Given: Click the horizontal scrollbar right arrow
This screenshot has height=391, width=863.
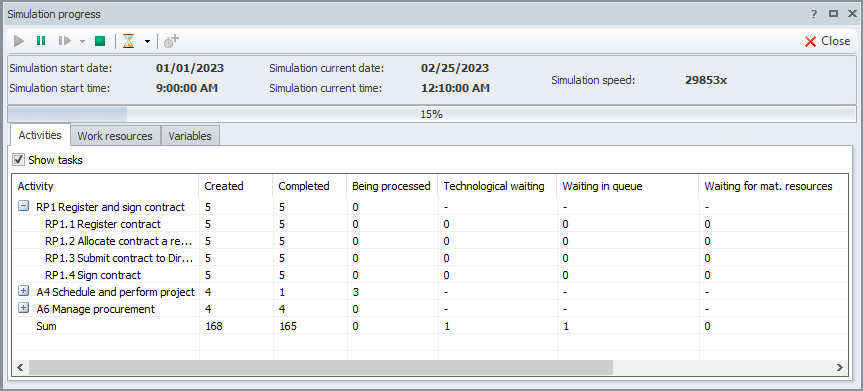Looking at the screenshot, I should [840, 367].
